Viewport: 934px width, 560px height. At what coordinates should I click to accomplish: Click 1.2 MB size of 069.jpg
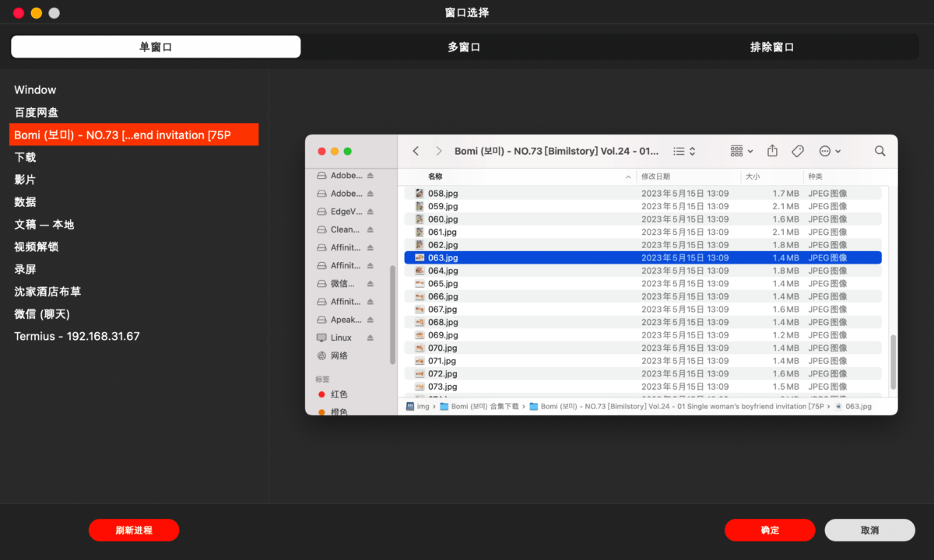click(785, 335)
